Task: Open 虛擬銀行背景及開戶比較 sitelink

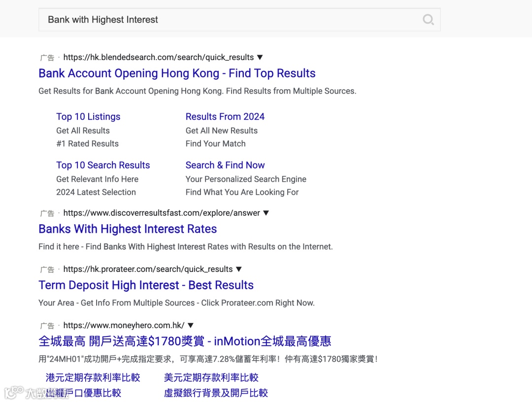Action: click(x=216, y=393)
